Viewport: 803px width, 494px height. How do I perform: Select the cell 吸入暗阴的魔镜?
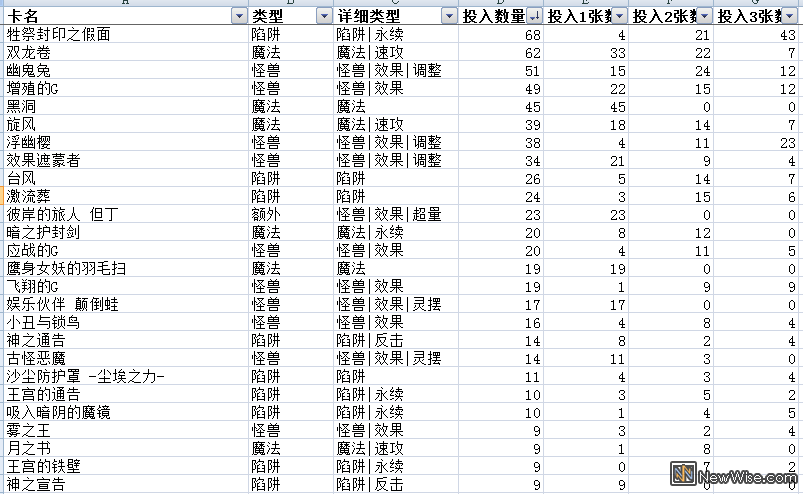pyautogui.click(x=126, y=412)
